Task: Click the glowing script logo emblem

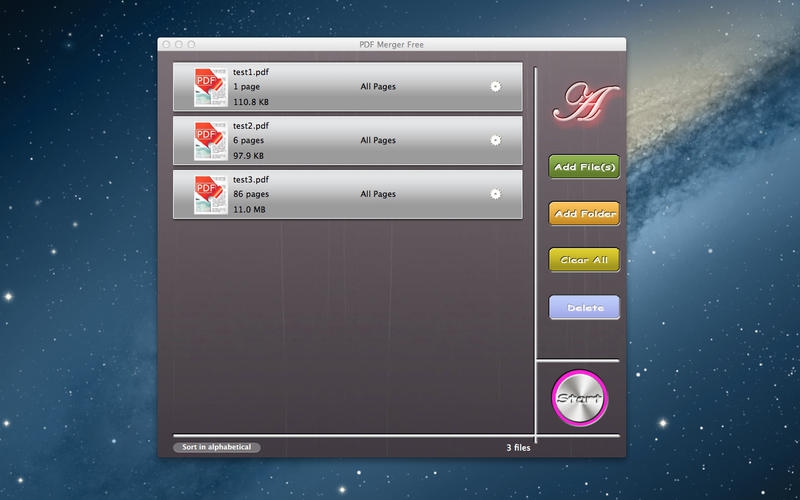Action: click(x=585, y=102)
